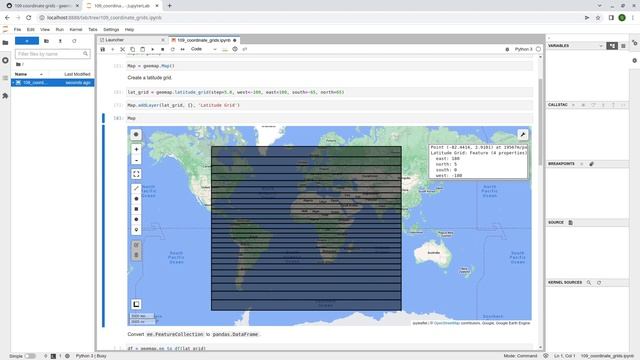Paste cell from clipboard icon
The height and width of the screenshot is (360, 640).
(x=142, y=49)
